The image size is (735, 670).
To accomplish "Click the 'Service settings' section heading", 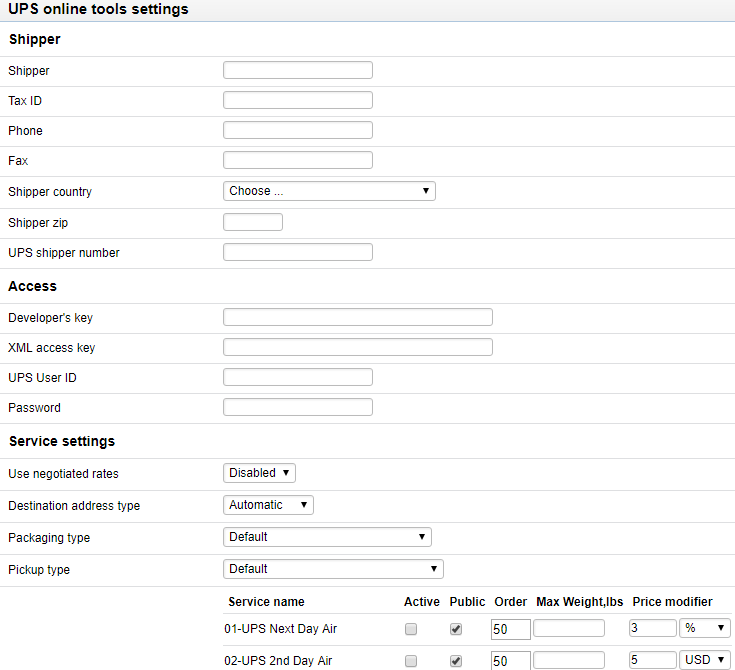I will point(62,441).
